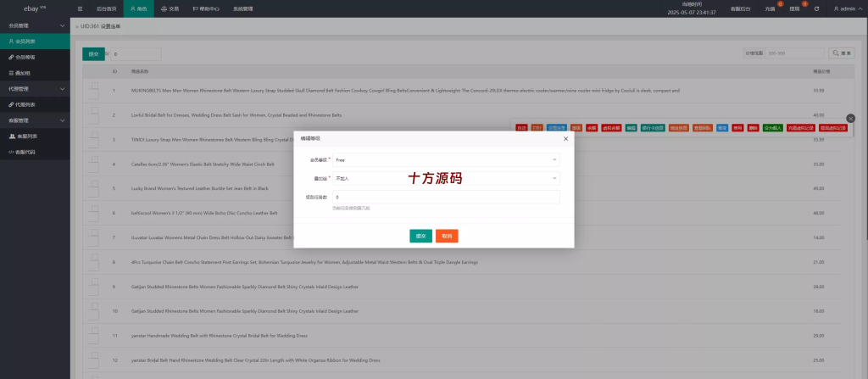Click the 账变 action button
The image size is (868, 379).
pyautogui.click(x=722, y=127)
